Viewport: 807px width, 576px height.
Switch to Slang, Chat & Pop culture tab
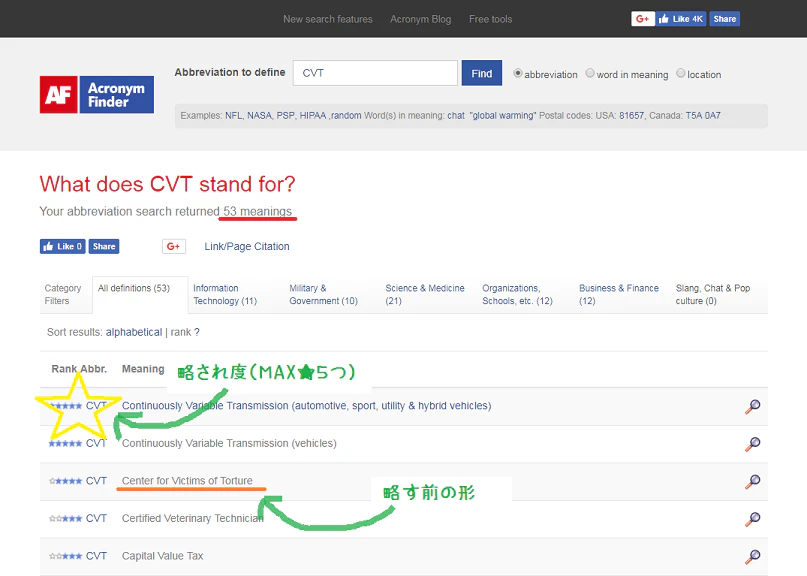point(713,294)
